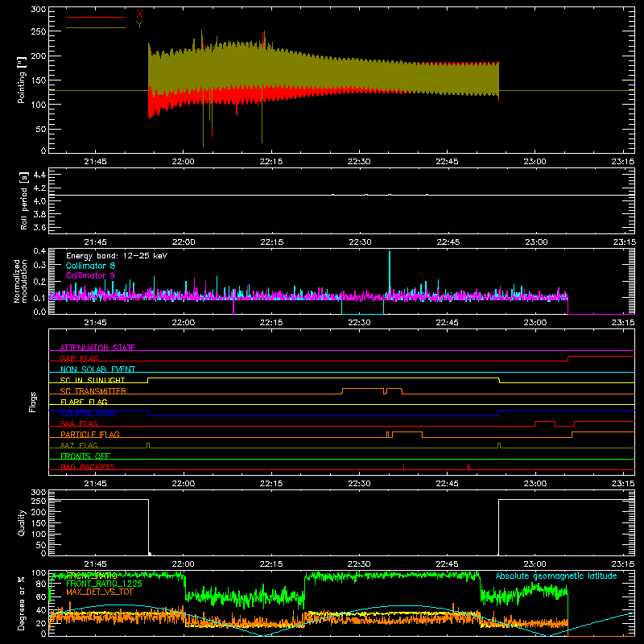Click the "Flags" vertical axis title
The height and width of the screenshot is (644, 644).
(x=33, y=402)
